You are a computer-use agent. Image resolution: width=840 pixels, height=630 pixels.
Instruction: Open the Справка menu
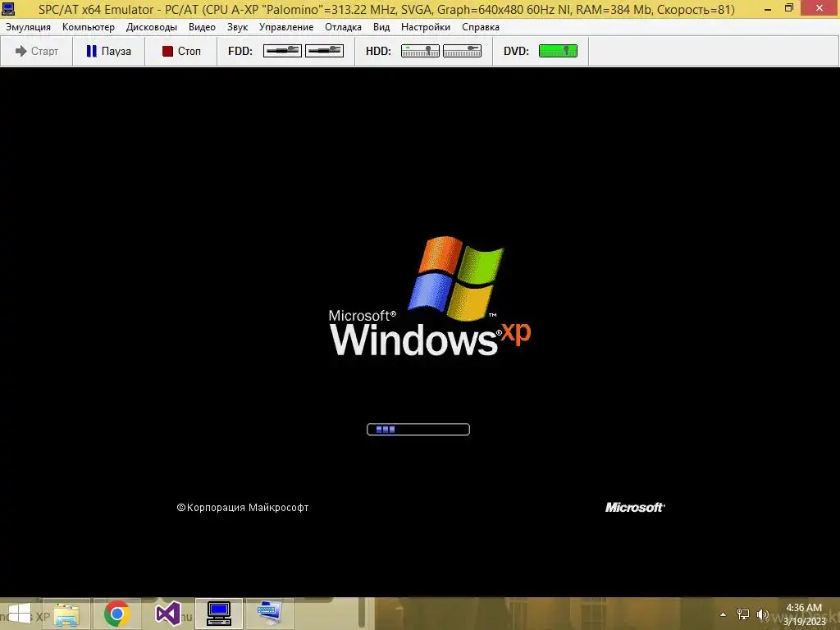pyautogui.click(x=481, y=27)
